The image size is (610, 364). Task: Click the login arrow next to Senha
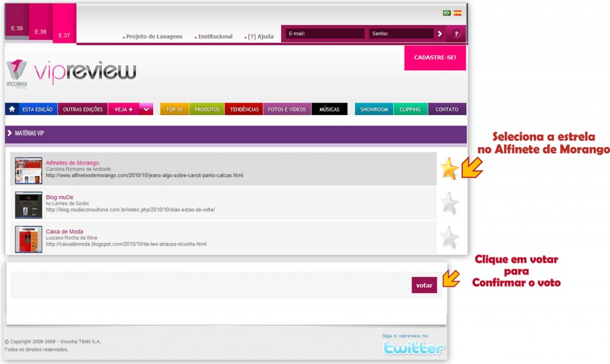tap(440, 34)
